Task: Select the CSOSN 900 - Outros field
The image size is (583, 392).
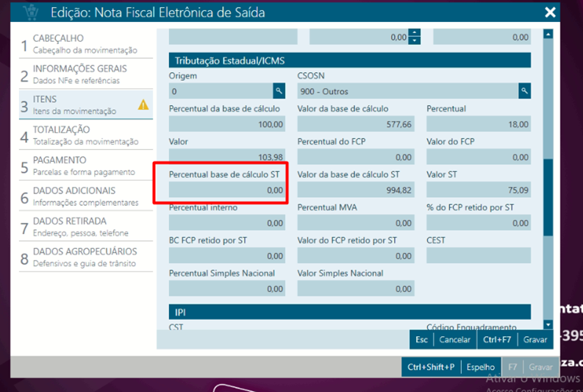Action: [x=407, y=92]
